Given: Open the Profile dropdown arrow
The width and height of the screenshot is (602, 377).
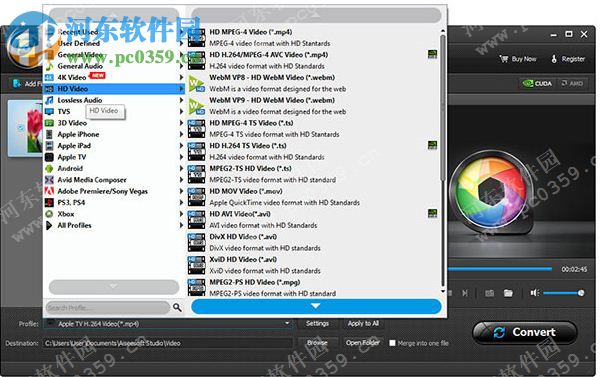Looking at the screenshot, I should click(287, 323).
